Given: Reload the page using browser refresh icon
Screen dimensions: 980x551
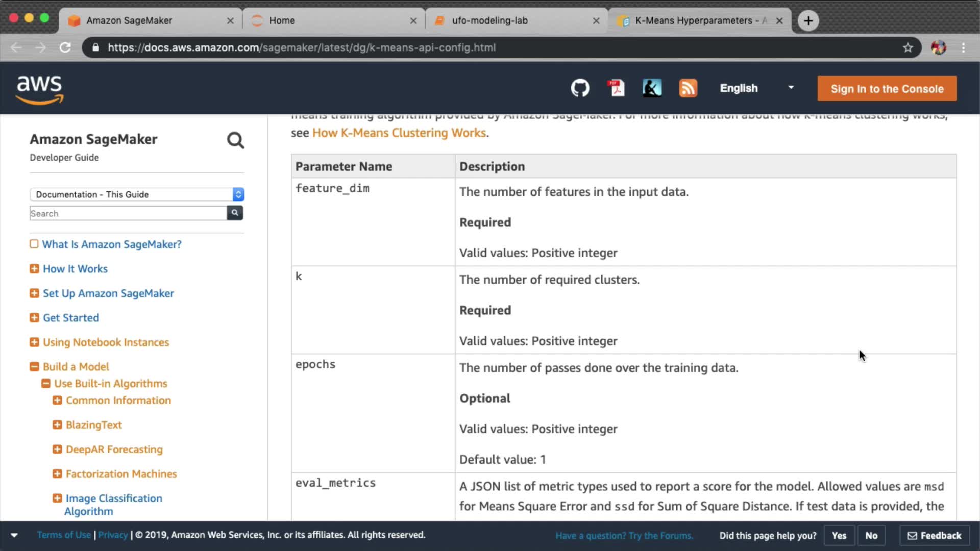Looking at the screenshot, I should (x=65, y=47).
